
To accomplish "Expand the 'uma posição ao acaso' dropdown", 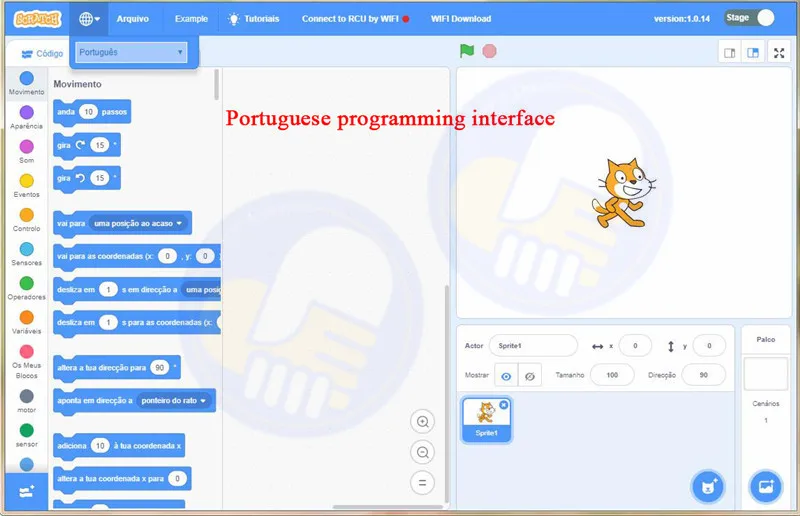I will (x=138, y=224).
